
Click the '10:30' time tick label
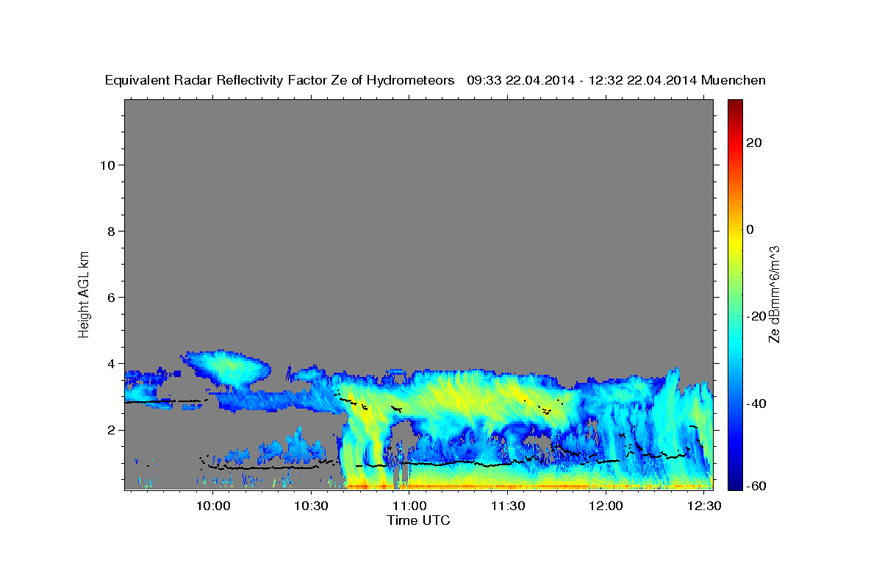pos(311,506)
